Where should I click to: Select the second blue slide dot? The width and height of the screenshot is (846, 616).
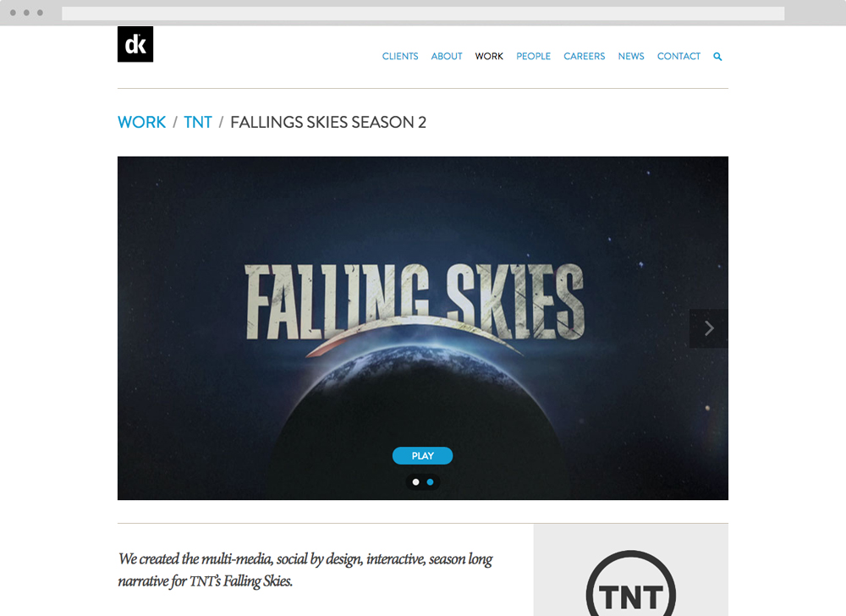[430, 482]
